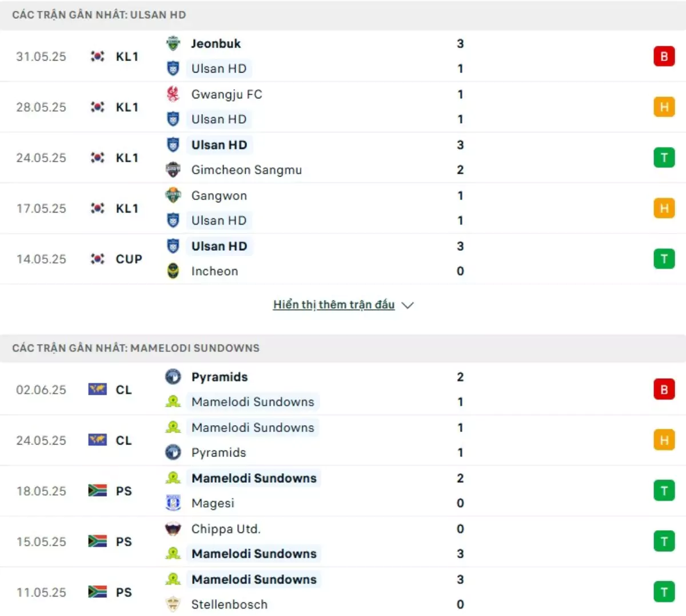Open the 'Hiển thị thêm trận đấu' link
Screen dimensions: 686x616
point(334,305)
